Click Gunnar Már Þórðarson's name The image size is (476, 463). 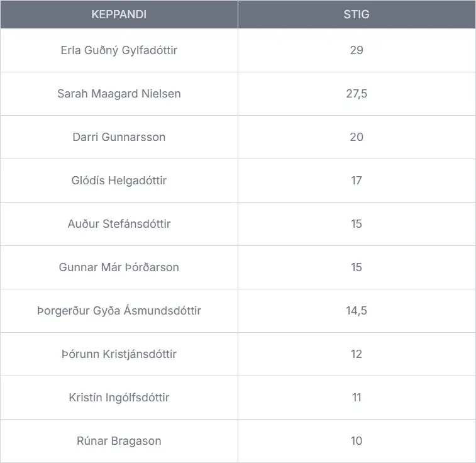click(x=119, y=267)
